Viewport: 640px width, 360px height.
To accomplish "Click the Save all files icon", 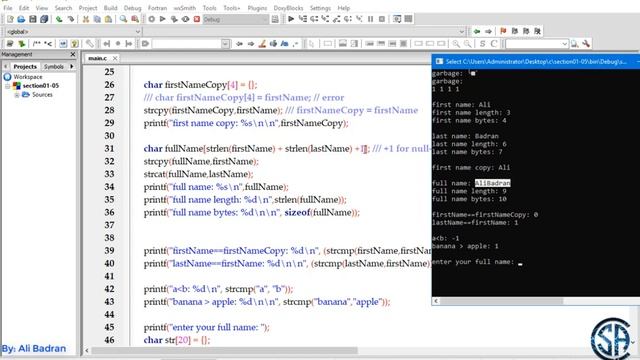I will click(44, 19).
